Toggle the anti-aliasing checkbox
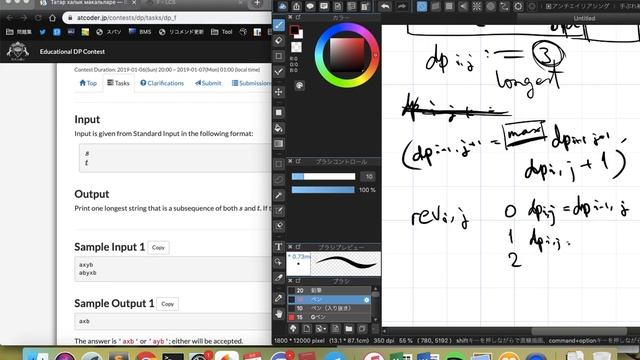Viewport: 640px width, 360px height. pos(549,6)
